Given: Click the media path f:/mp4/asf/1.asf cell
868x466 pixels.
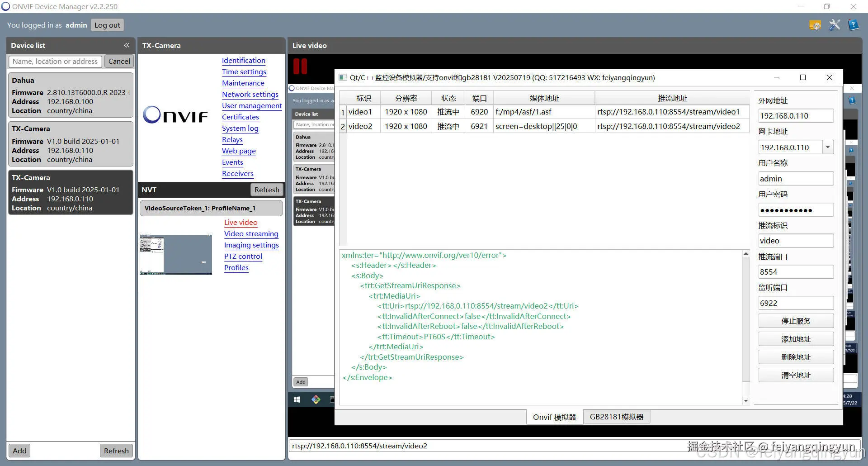Looking at the screenshot, I should (x=544, y=112).
